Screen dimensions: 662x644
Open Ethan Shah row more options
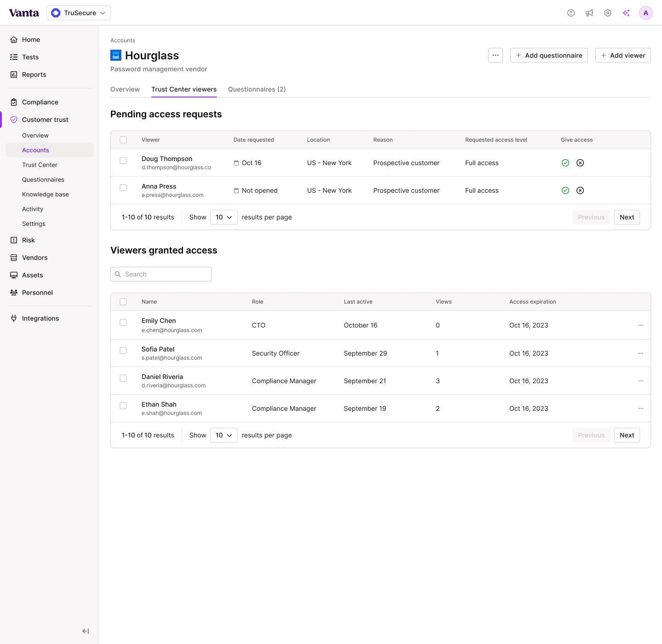(x=641, y=408)
